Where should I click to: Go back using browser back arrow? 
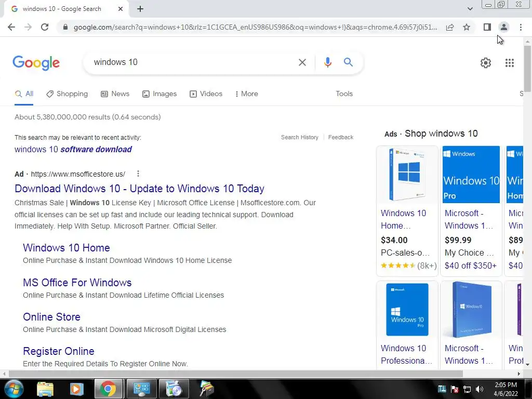click(11, 27)
